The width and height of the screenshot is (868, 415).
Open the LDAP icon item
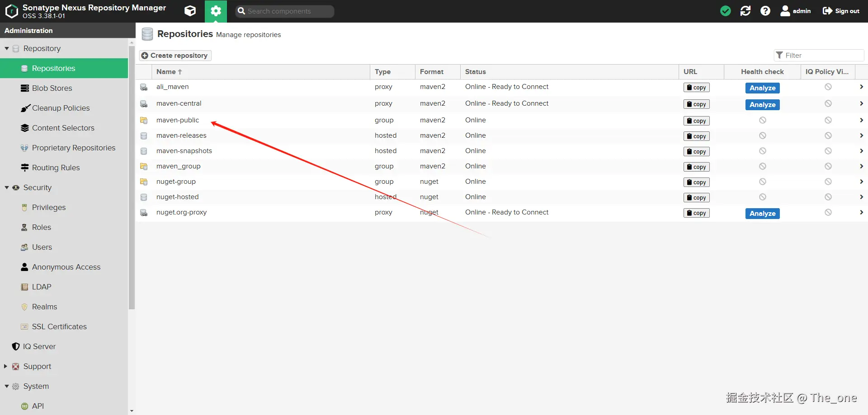click(x=24, y=287)
